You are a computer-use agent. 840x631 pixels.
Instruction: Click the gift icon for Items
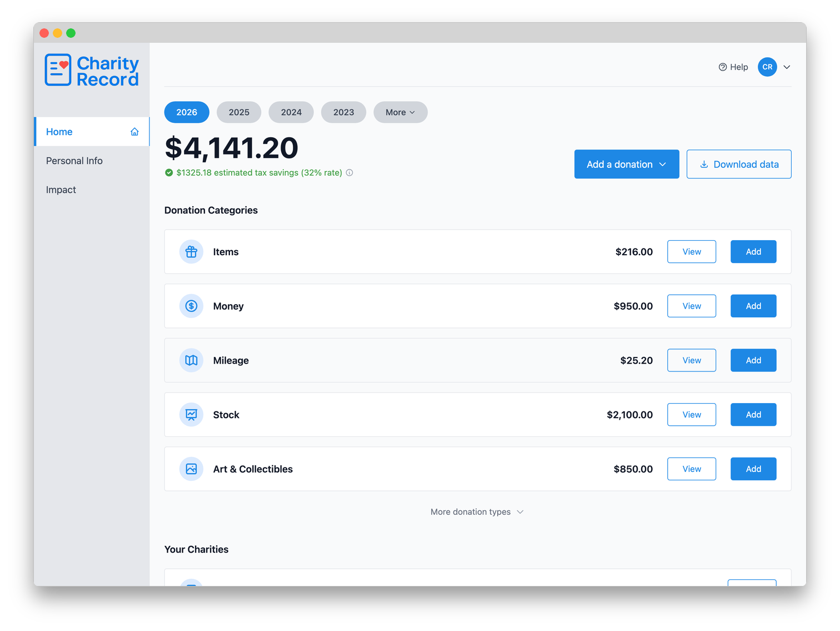coord(191,252)
